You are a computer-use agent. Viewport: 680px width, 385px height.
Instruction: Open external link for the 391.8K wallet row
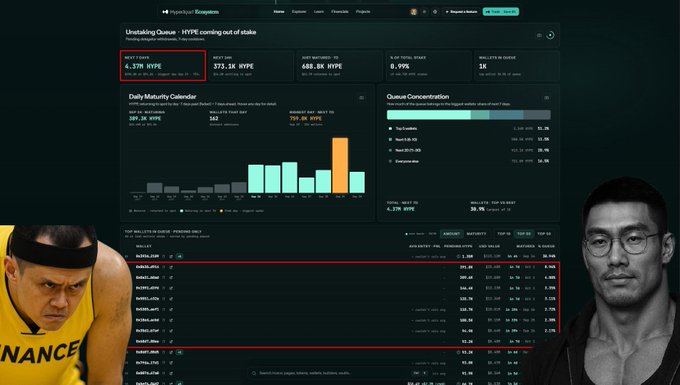click(x=171, y=267)
